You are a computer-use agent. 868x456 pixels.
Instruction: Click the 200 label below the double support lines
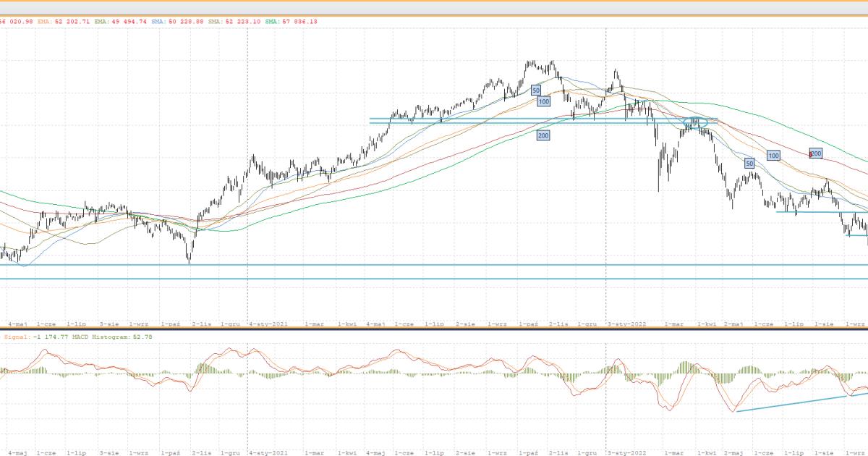pyautogui.click(x=542, y=135)
